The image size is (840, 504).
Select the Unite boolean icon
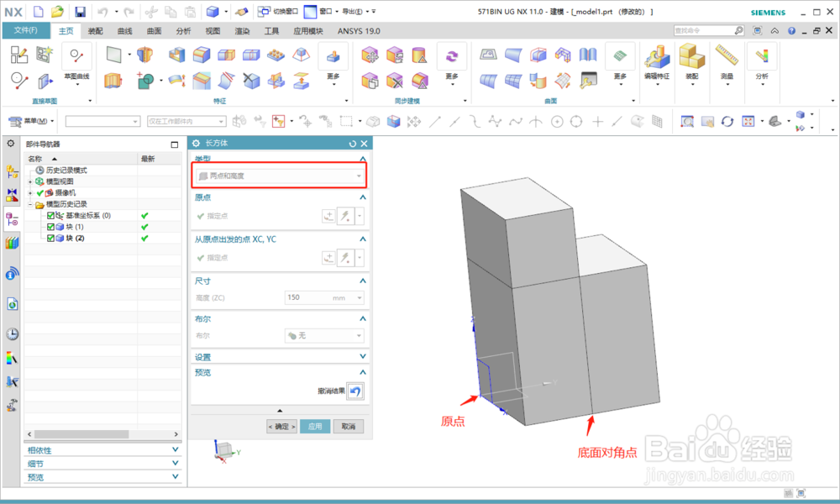click(x=144, y=81)
